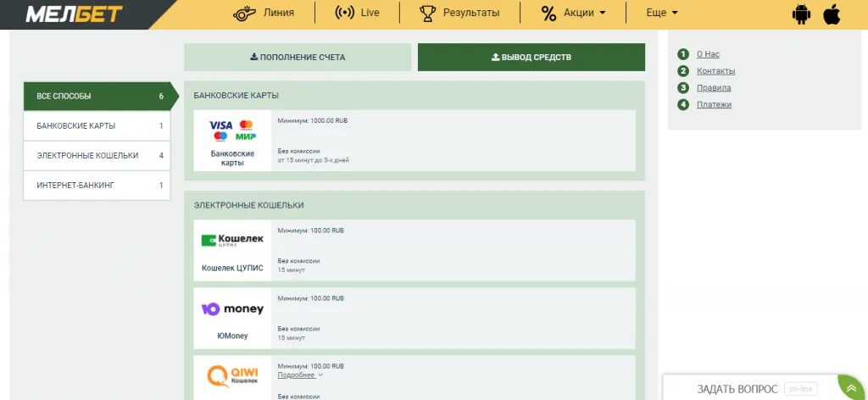Open the Live section
Screen dimensions: 868x400
pyautogui.click(x=370, y=13)
